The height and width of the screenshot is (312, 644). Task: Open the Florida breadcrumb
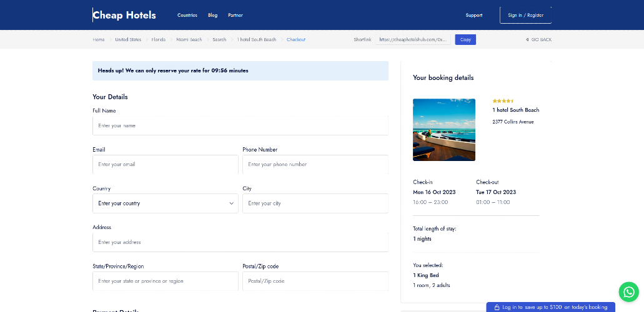tap(159, 40)
